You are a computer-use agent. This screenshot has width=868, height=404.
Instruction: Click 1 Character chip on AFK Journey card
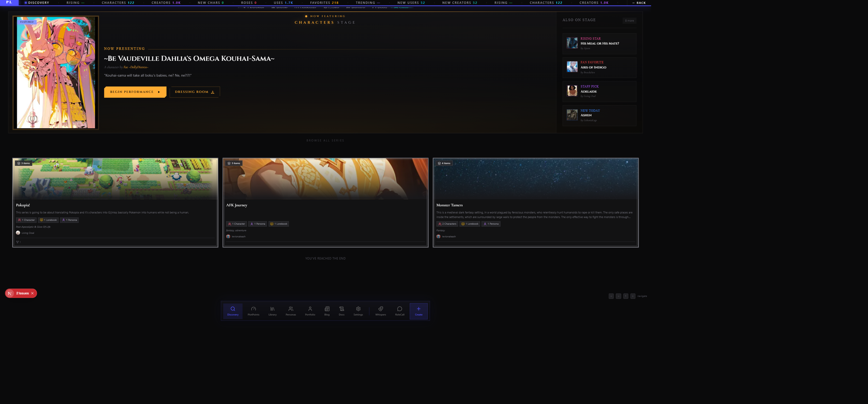coord(237,224)
